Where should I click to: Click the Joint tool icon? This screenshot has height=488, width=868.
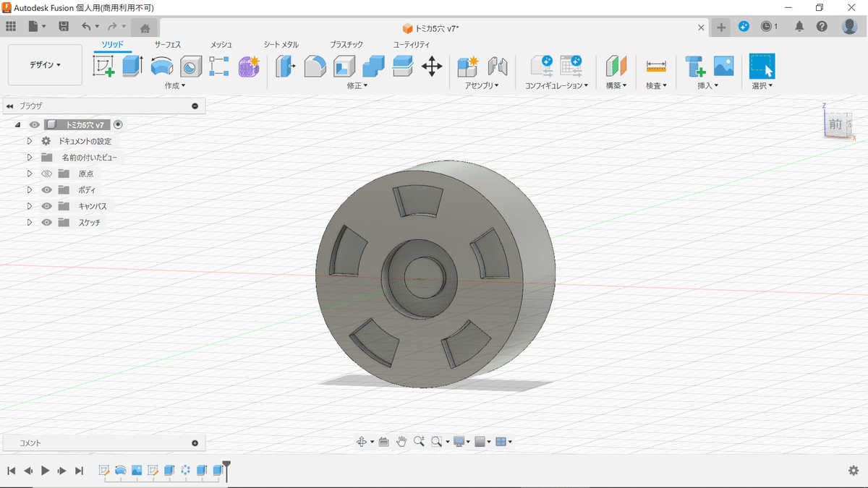coord(498,67)
